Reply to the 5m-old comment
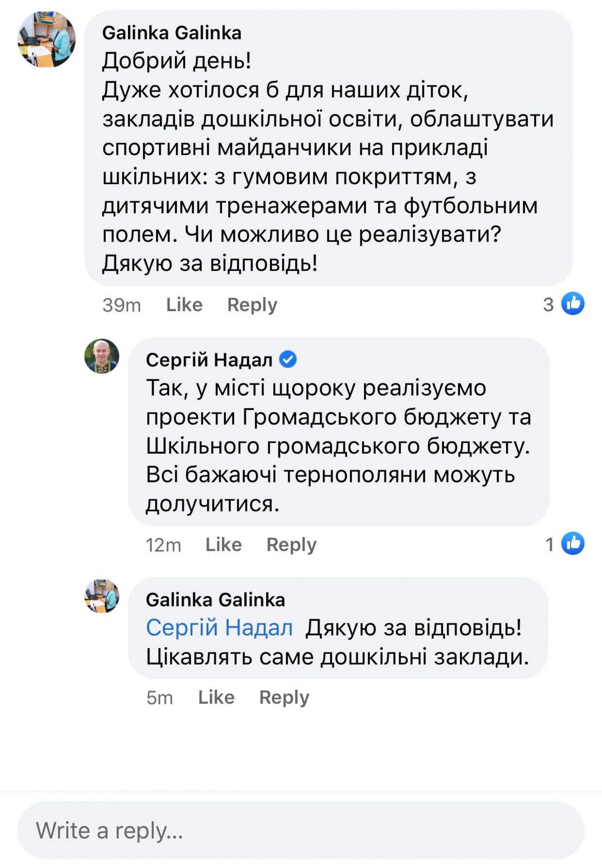The image size is (602, 868). (284, 697)
